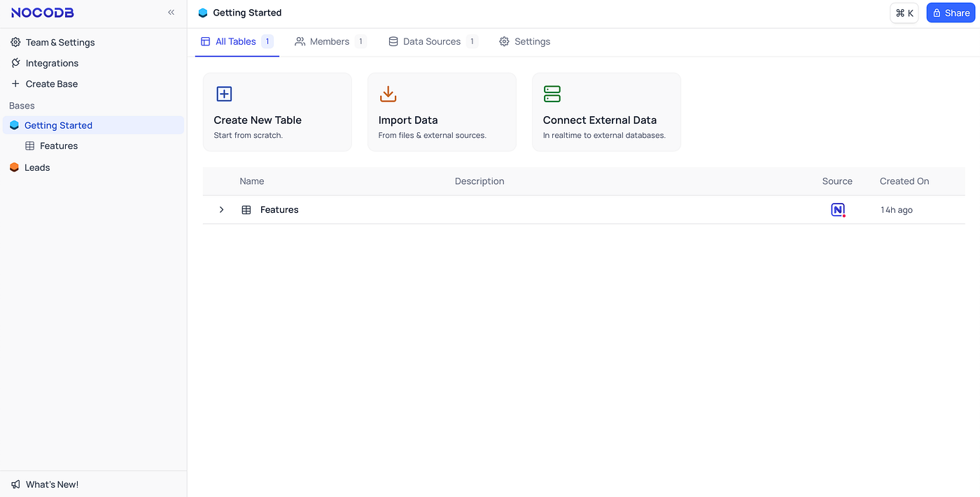Click the database icon on Data Sources tab
The width and height of the screenshot is (980, 497).
393,42
